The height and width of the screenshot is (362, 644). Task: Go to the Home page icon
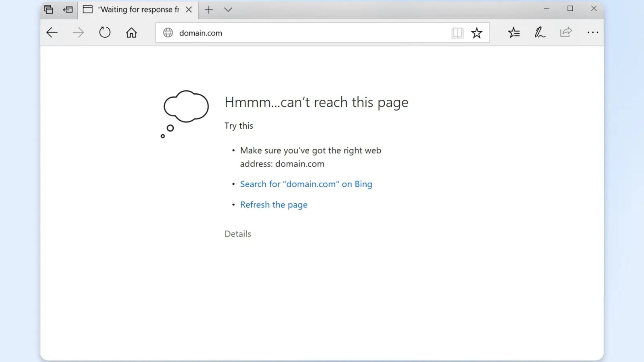pyautogui.click(x=131, y=33)
